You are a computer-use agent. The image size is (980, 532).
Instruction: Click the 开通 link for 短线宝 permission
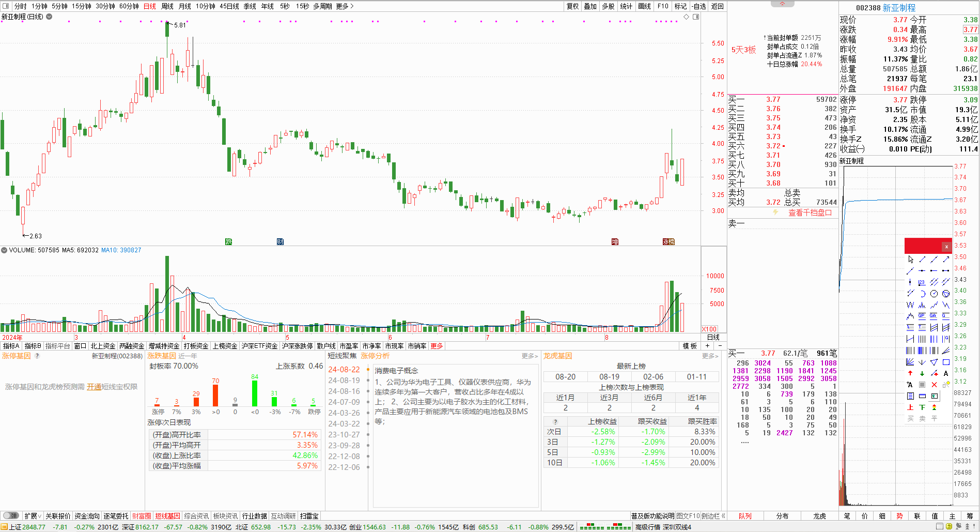pyautogui.click(x=94, y=387)
